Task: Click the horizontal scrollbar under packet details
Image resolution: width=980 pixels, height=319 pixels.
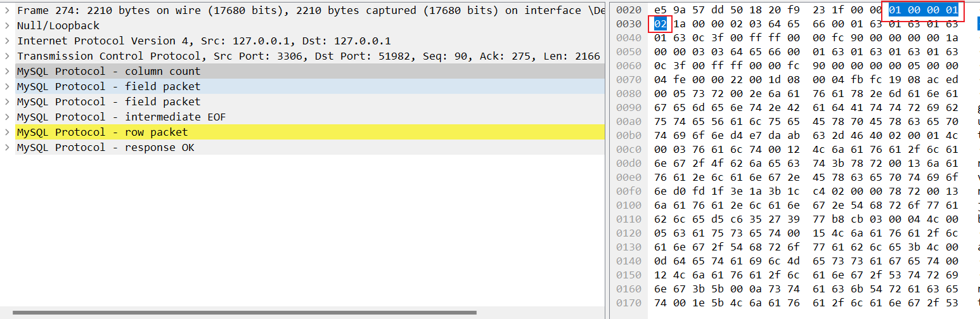Action: click(x=244, y=313)
